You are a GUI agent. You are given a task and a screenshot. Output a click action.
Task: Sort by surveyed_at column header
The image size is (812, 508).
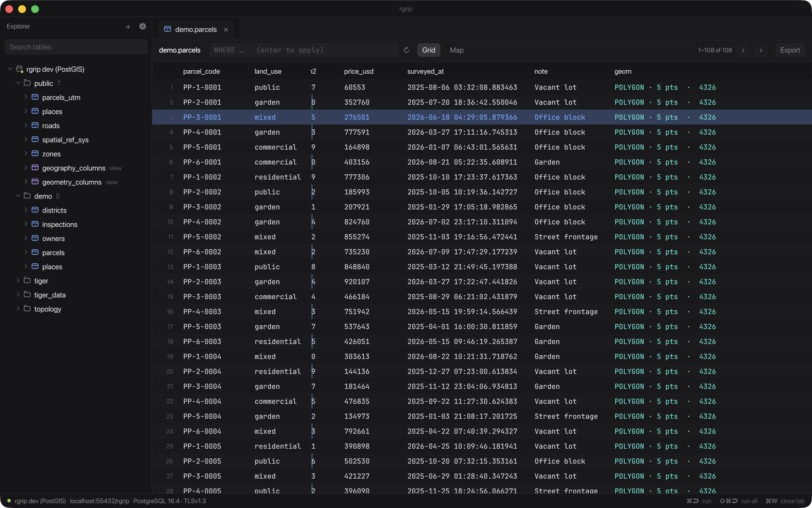tap(425, 72)
